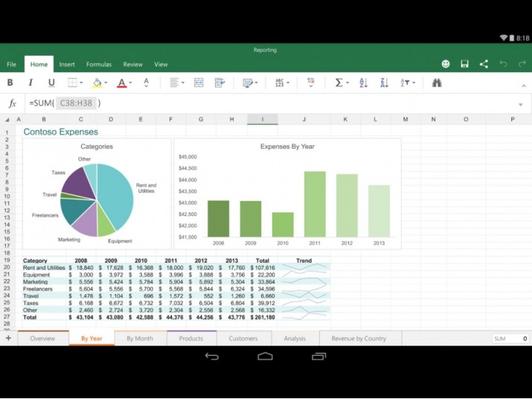Select column I header
The height and width of the screenshot is (399, 532).
262,119
